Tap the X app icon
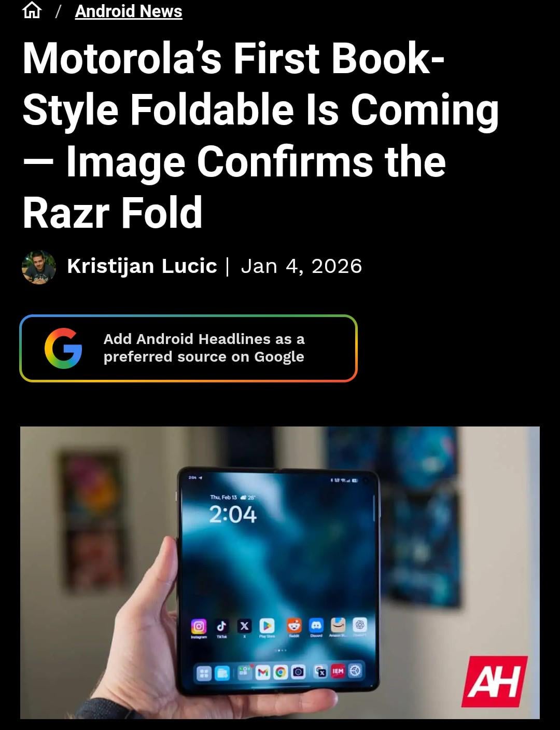The height and width of the screenshot is (730, 560). pos(244,626)
